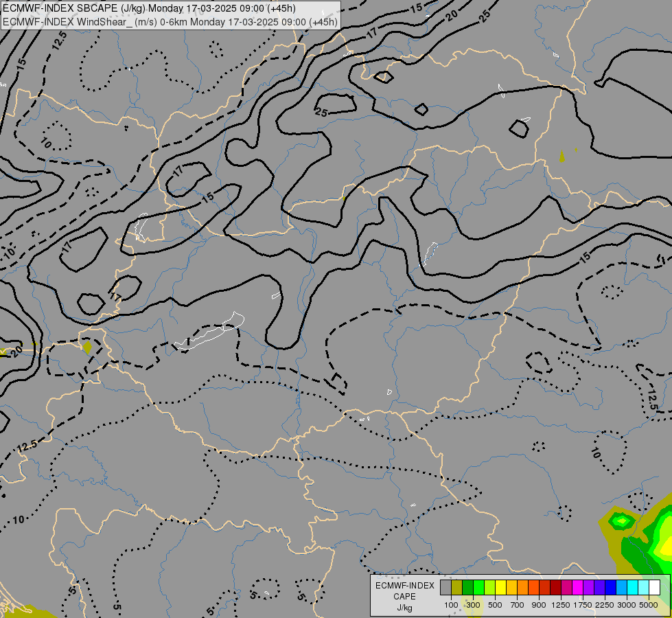672x618 pixels.
Task: Click the legend value '1750'
Action: click(583, 605)
